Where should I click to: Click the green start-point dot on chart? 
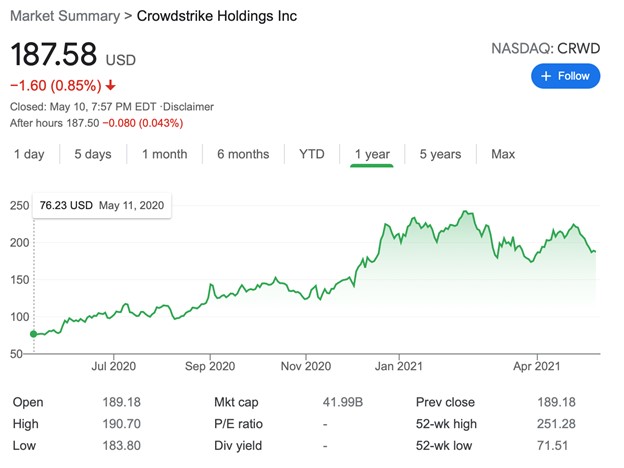click(x=34, y=334)
